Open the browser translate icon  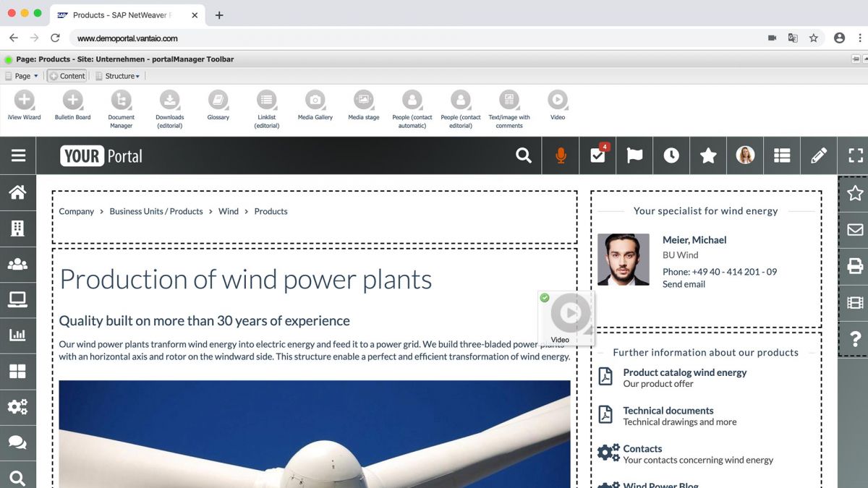coord(793,38)
